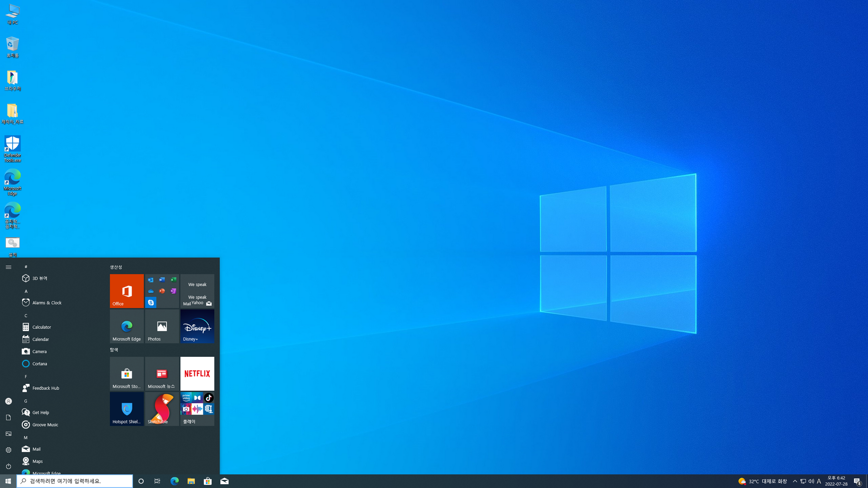Viewport: 868px width, 488px height.
Task: Open the PowerPoint icon in Office group tile
Action: click(162, 291)
